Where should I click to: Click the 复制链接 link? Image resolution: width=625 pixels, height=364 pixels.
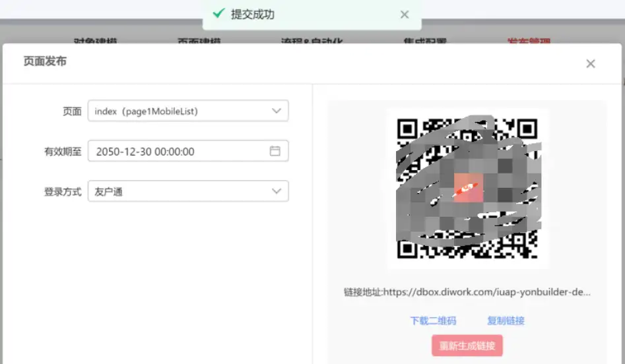pyautogui.click(x=506, y=320)
